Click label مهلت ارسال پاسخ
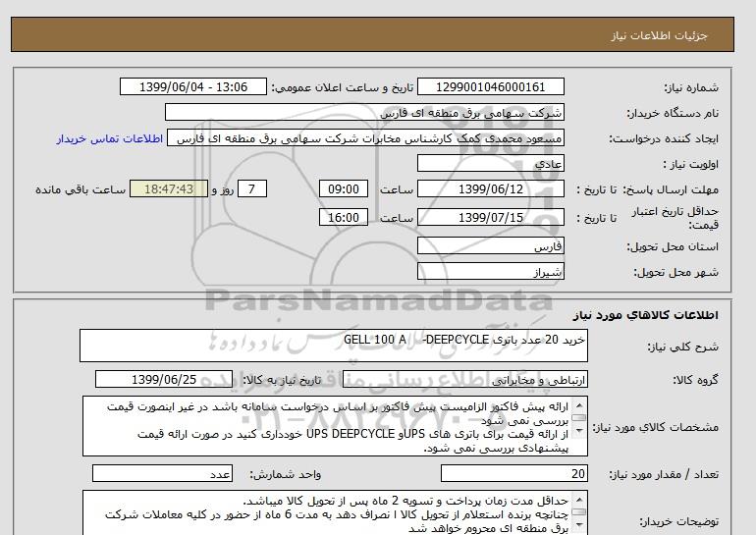Screen dimensions: 756x535 (671, 189)
